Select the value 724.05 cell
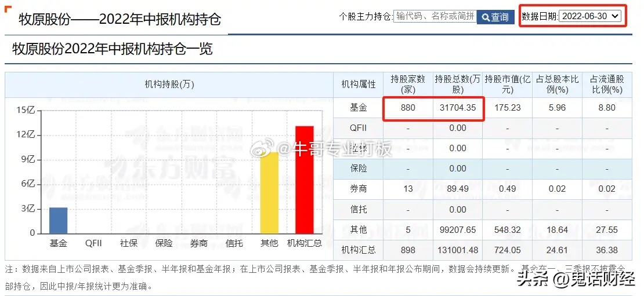 [x=507, y=250]
